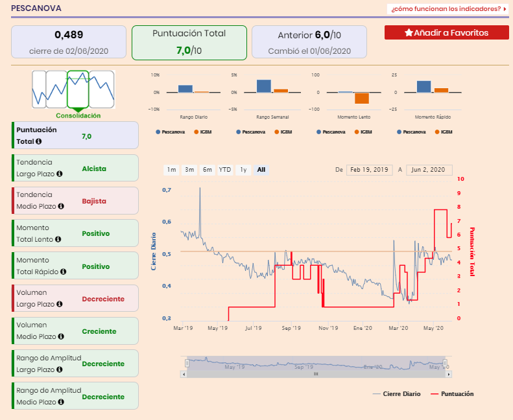Image resolution: width=513 pixels, height=420 pixels.
Task: Click the 0,489 closing price card
Action: tap(69, 42)
